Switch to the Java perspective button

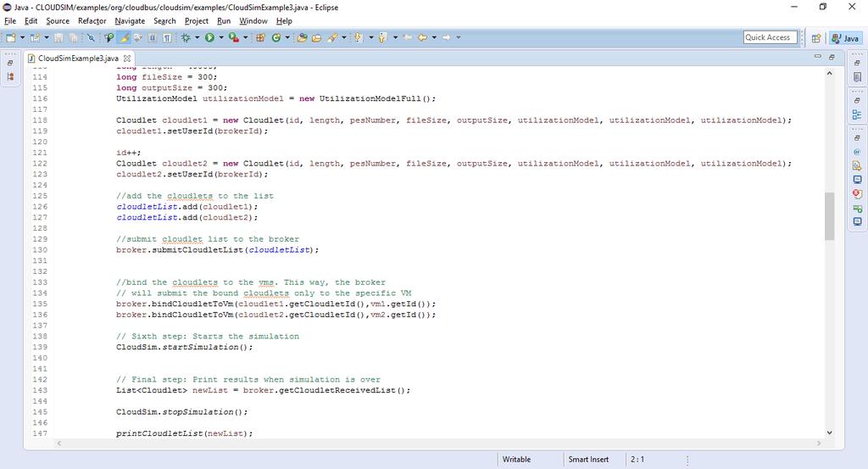click(x=845, y=38)
